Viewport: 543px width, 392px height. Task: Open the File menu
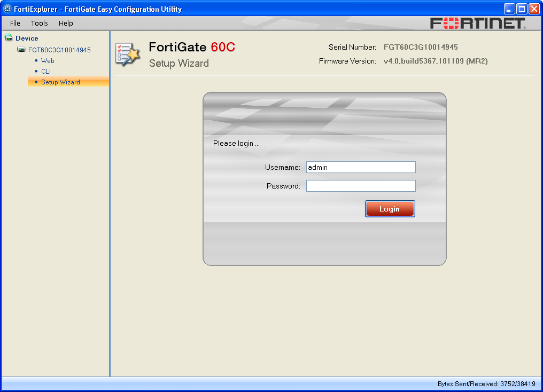[15, 23]
